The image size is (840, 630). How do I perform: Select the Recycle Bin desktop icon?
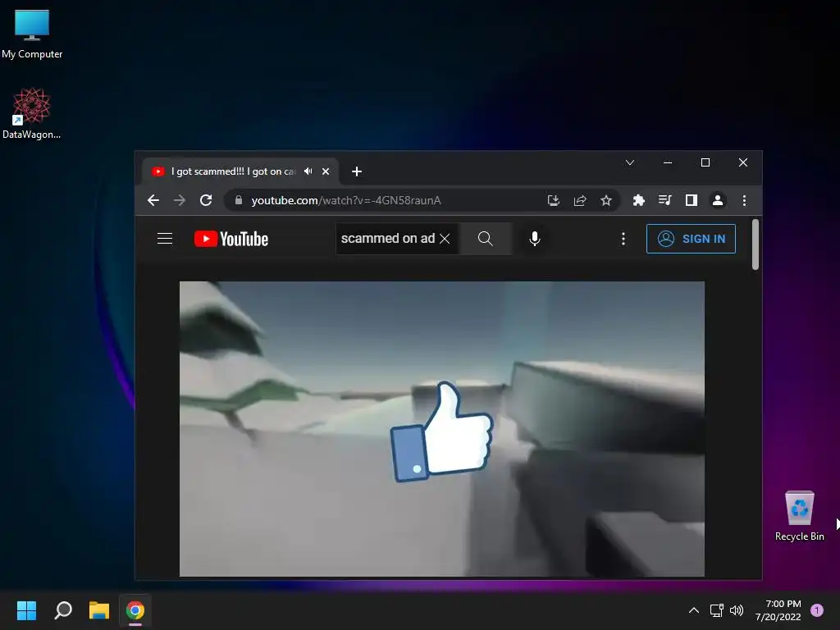point(799,516)
